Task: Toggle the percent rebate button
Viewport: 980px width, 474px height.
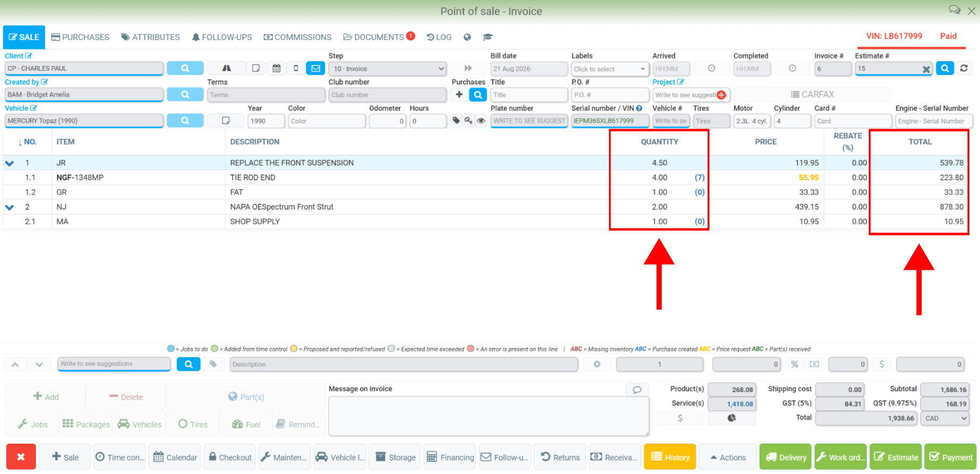Action: (794, 364)
